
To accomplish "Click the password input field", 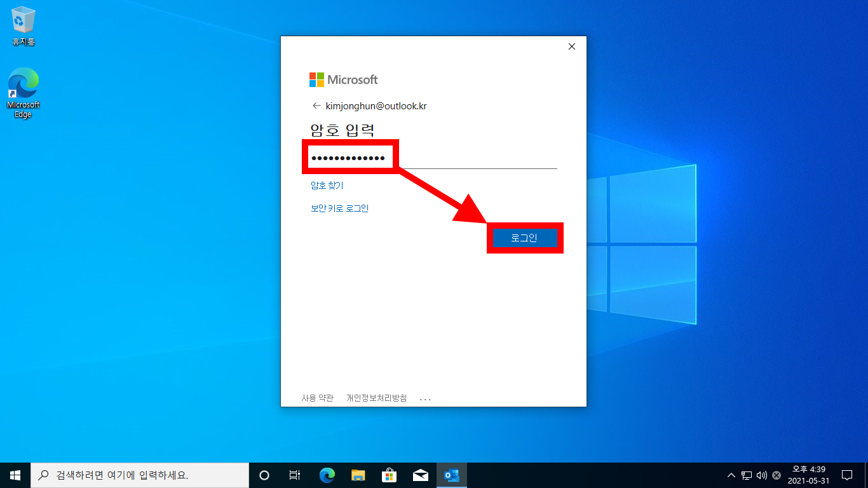I will pyautogui.click(x=433, y=158).
